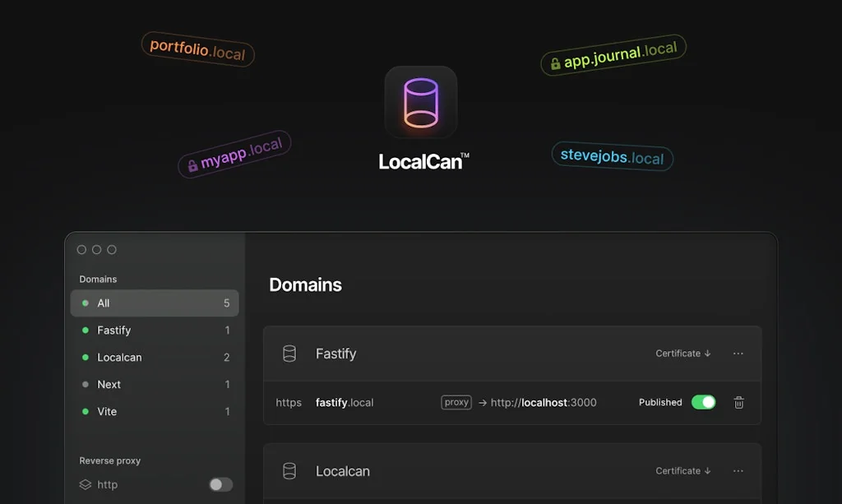
Task: Click the database icon beside Localcan
Action: point(289,471)
